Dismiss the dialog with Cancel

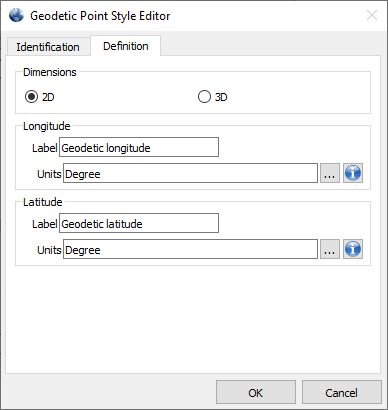click(x=342, y=393)
